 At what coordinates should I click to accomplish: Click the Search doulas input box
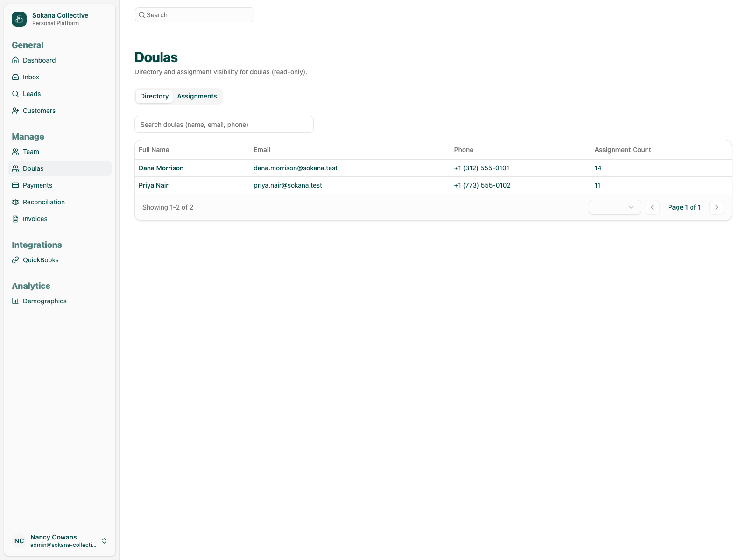tap(224, 124)
